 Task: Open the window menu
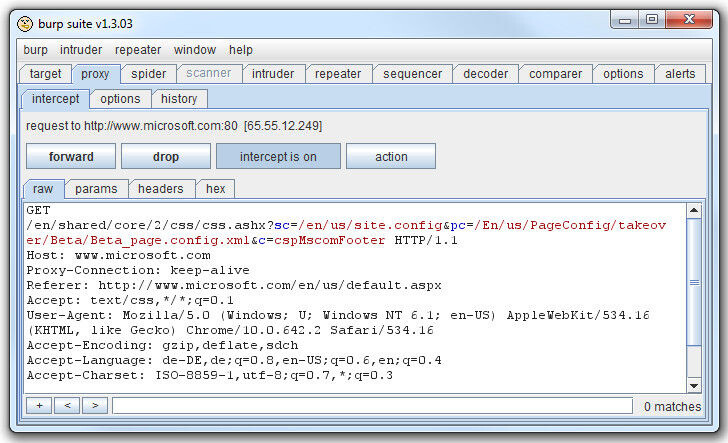tap(195, 50)
